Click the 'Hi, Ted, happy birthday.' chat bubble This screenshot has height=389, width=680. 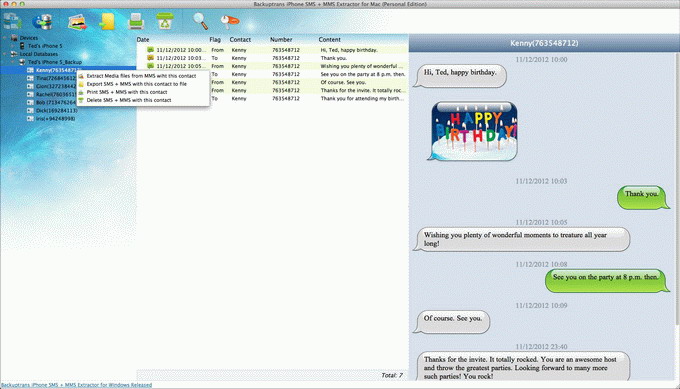pyautogui.click(x=460, y=75)
